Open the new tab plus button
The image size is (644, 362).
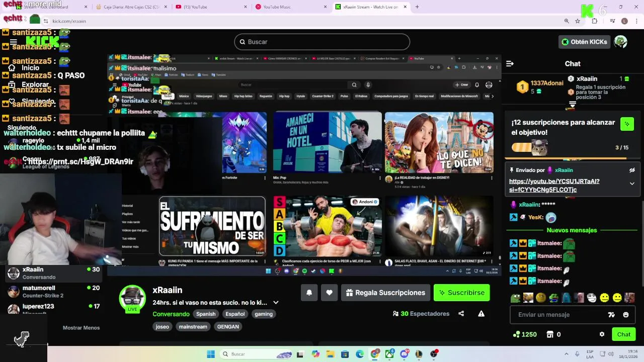pyautogui.click(x=417, y=7)
